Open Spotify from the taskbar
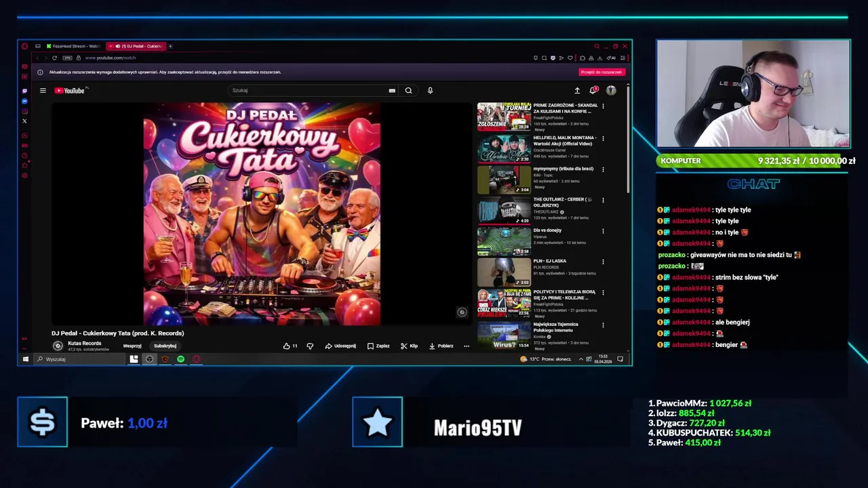This screenshot has height=488, width=868. click(180, 359)
